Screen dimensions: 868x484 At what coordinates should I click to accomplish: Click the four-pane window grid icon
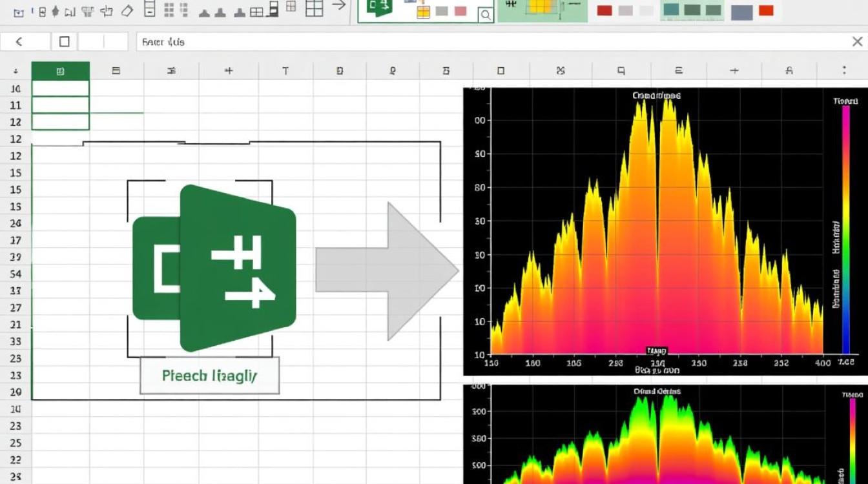click(314, 8)
